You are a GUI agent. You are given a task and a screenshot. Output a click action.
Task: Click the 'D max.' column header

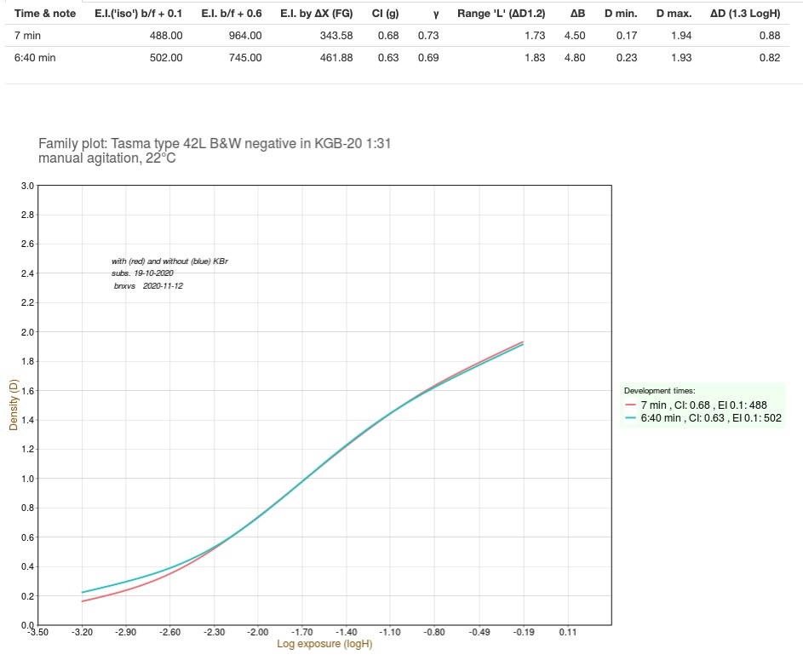click(x=674, y=13)
